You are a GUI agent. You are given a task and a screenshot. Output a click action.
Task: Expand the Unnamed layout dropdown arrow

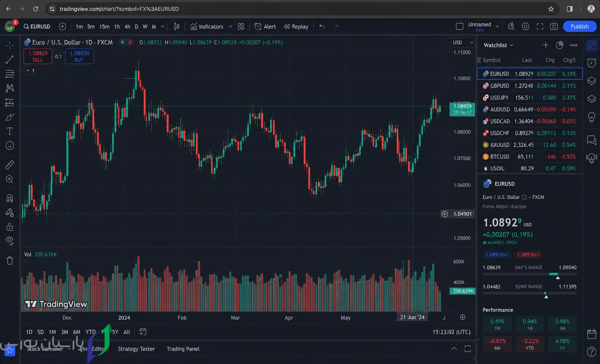tap(497, 26)
